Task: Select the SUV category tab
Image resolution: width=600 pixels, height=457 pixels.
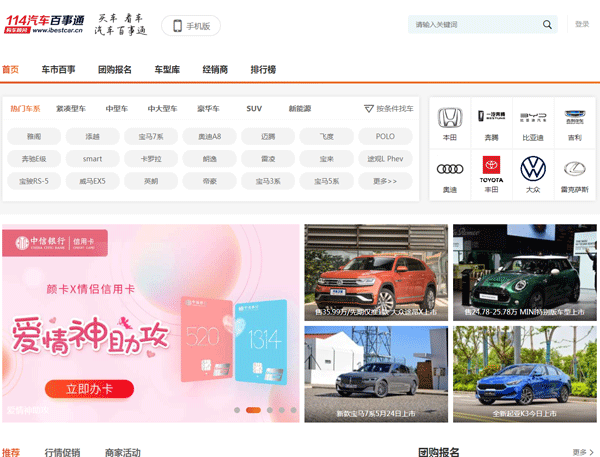Action: (254, 109)
